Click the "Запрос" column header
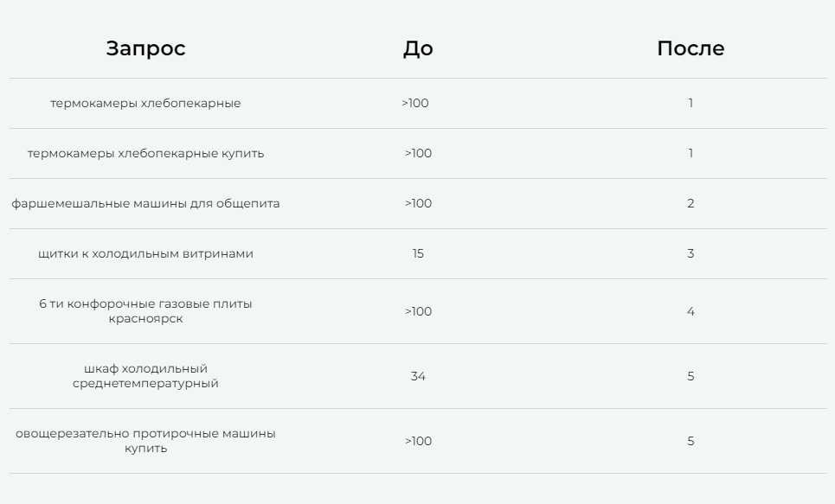Image resolution: width=835 pixels, height=504 pixels. (145, 48)
